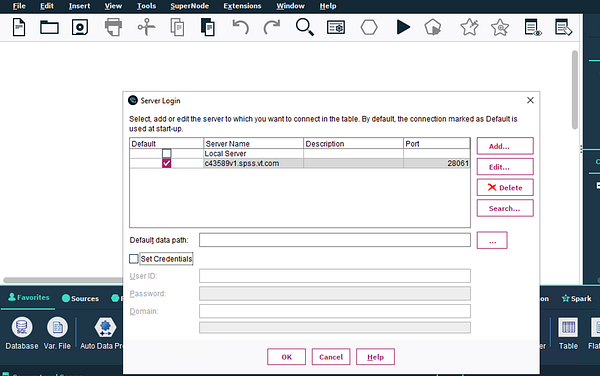Switch to the Favorites palette tab
The image size is (600, 376).
click(x=29, y=298)
